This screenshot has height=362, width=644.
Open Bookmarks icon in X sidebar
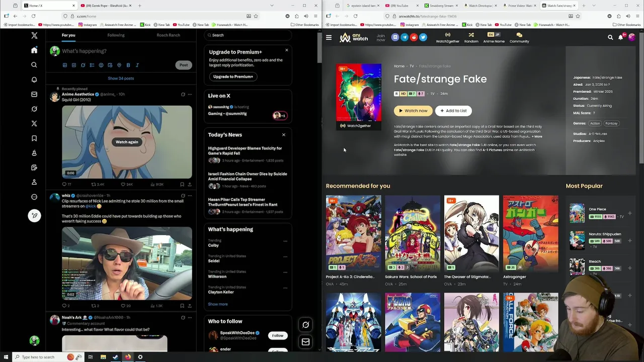(34, 138)
